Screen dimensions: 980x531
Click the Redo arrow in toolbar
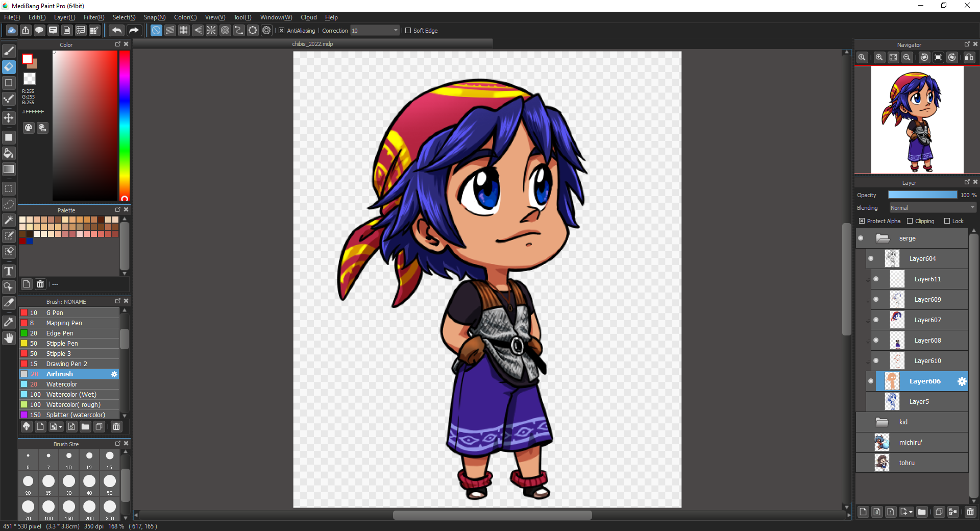tap(134, 31)
